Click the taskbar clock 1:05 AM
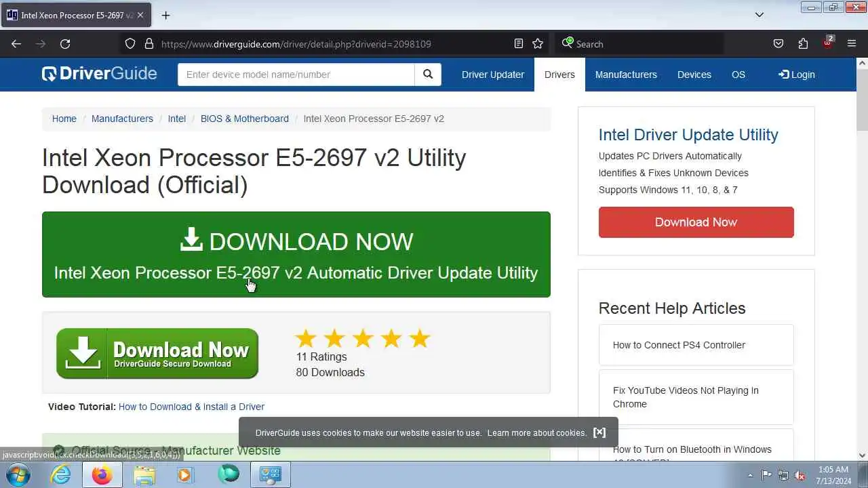Viewport: 868px width, 488px height. (833, 475)
